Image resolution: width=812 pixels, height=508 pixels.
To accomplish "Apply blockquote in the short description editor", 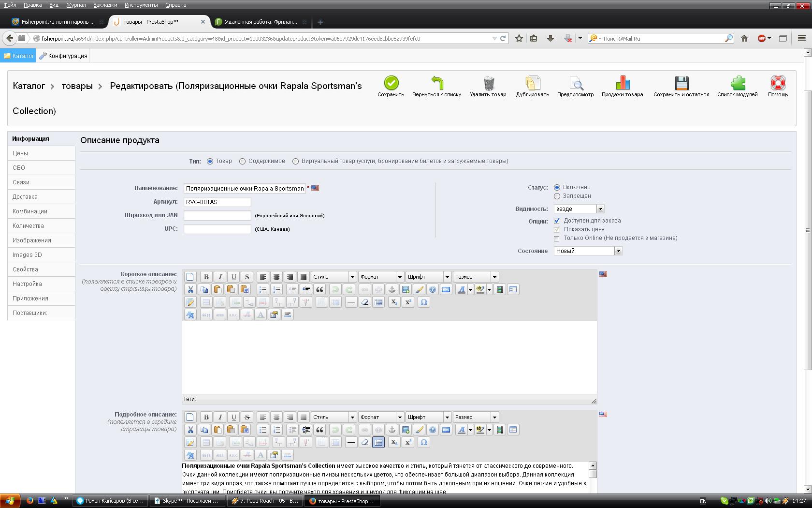I will click(x=319, y=289).
